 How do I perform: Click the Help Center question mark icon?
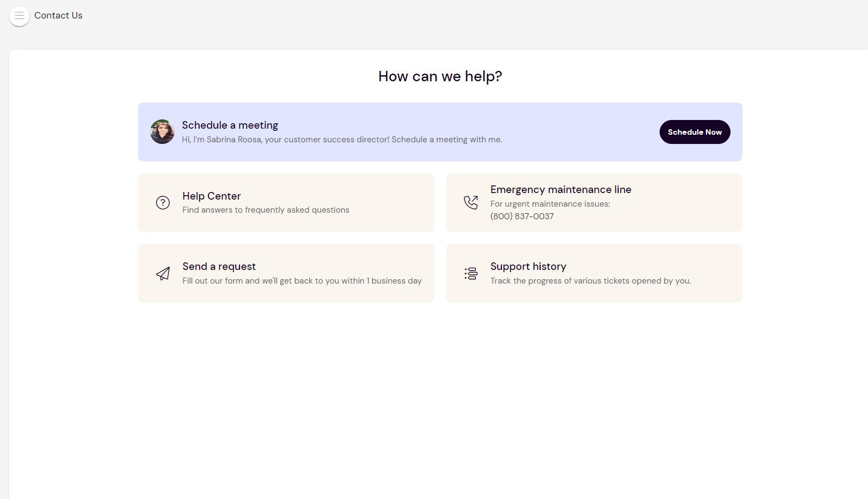click(x=163, y=203)
